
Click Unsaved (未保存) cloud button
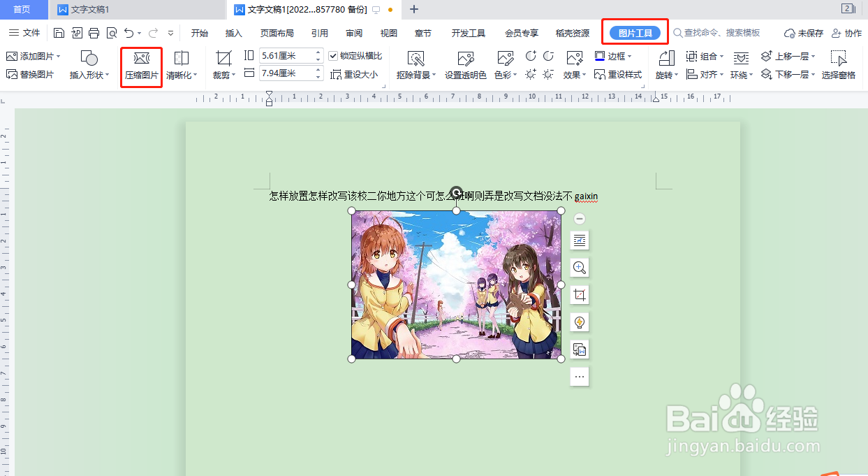[803, 33]
